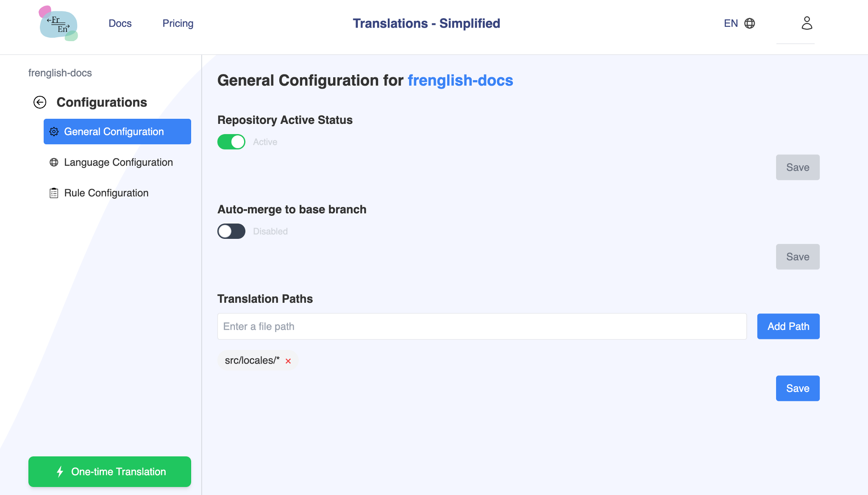Open the Docs navigation menu item
This screenshot has height=495, width=868.
click(120, 22)
